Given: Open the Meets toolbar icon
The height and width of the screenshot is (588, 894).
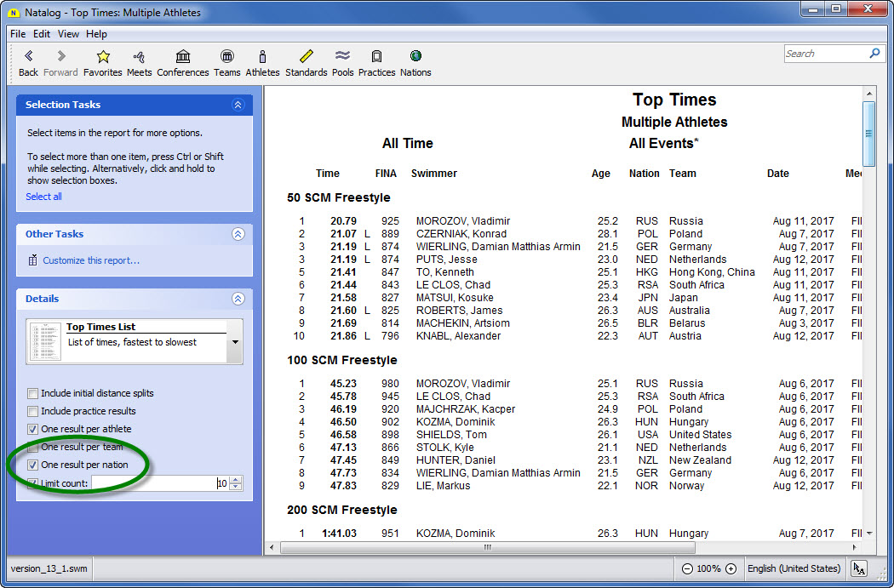Looking at the screenshot, I should pos(139,57).
